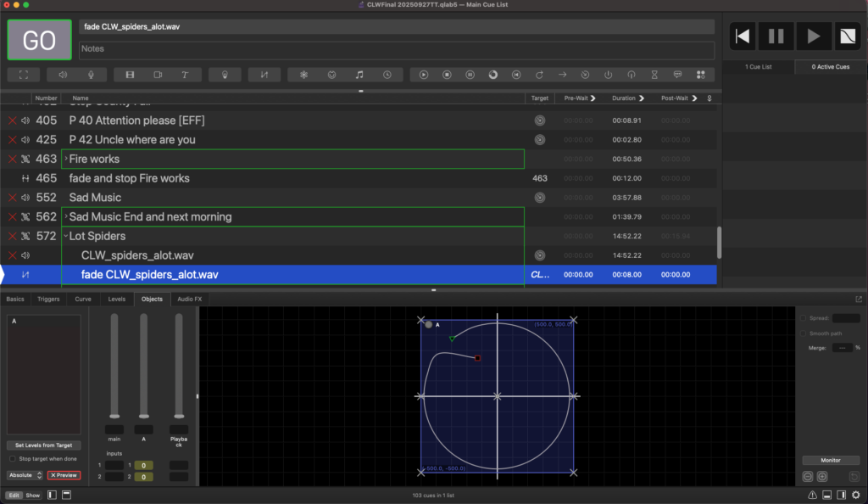The height and width of the screenshot is (504, 868).
Task: Pop out the inspector into separate window
Action: [859, 299]
